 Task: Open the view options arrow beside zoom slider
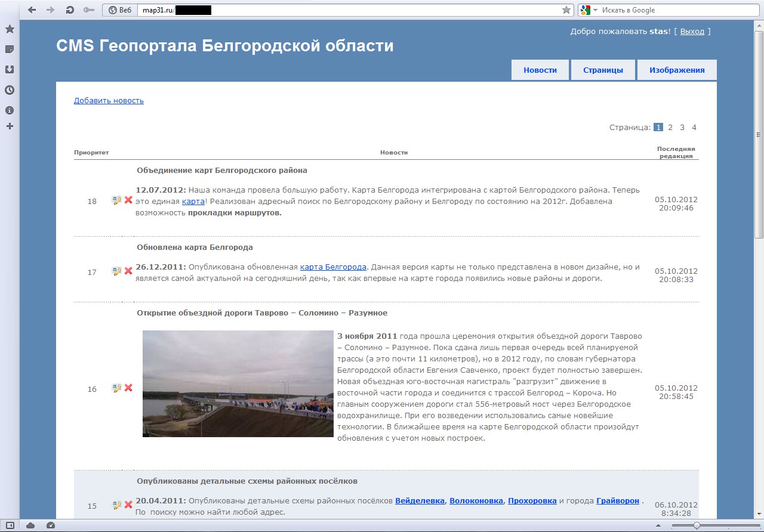click(x=658, y=525)
